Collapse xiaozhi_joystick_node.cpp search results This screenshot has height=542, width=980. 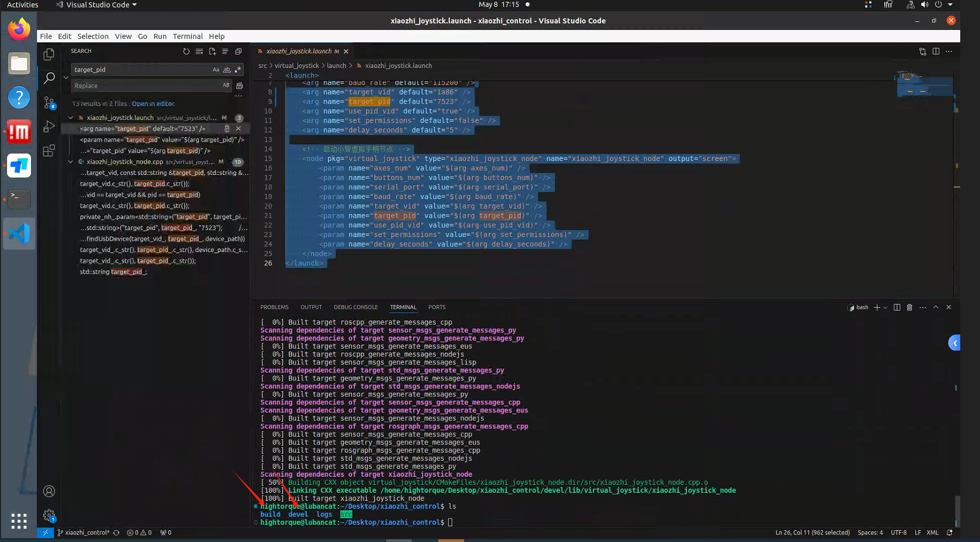71,162
